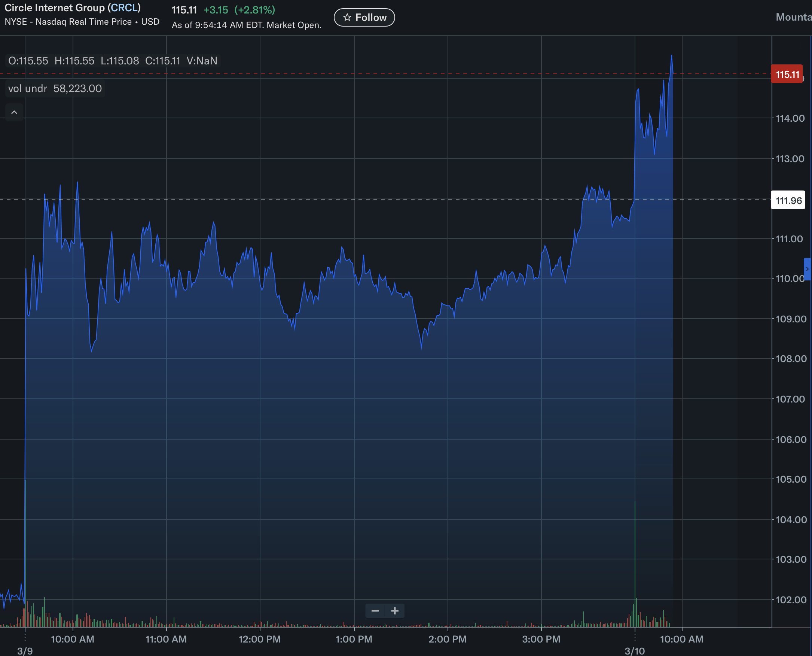Click the OHLC values readout box
This screenshot has height=656, width=812.
tap(113, 61)
